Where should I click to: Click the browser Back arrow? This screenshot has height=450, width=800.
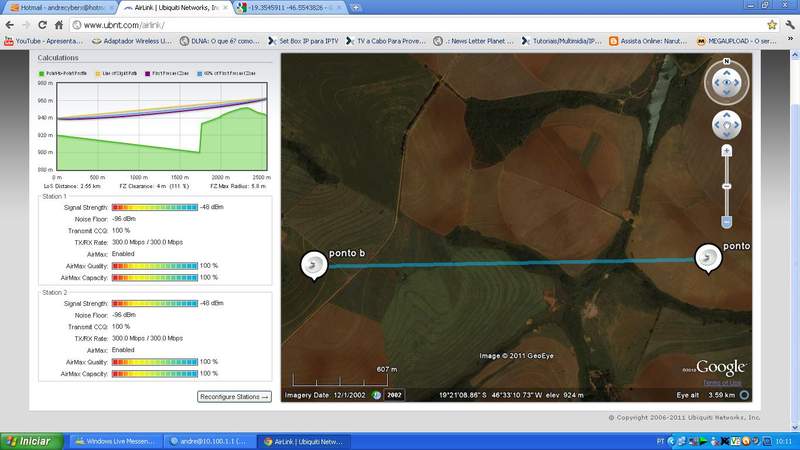tap(9, 24)
